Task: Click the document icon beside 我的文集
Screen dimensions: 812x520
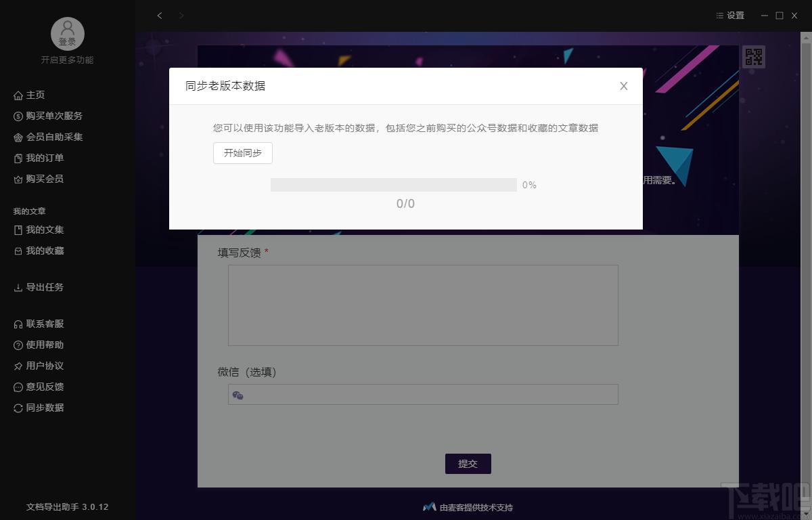Action: pyautogui.click(x=18, y=230)
